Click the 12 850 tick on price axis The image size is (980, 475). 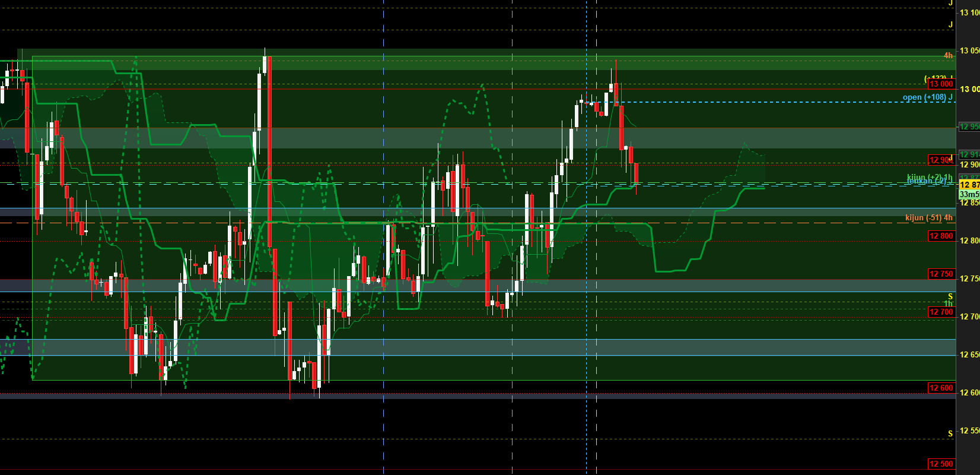pos(969,203)
